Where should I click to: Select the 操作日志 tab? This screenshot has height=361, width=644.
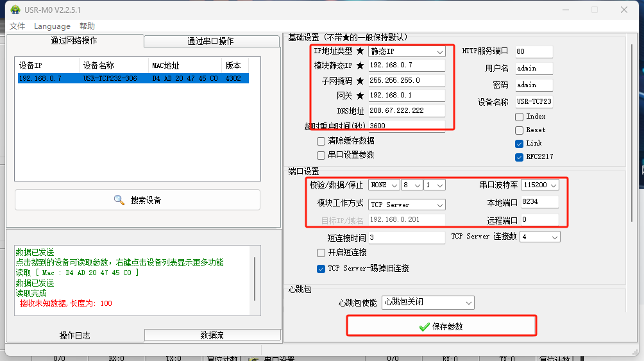[x=75, y=335]
